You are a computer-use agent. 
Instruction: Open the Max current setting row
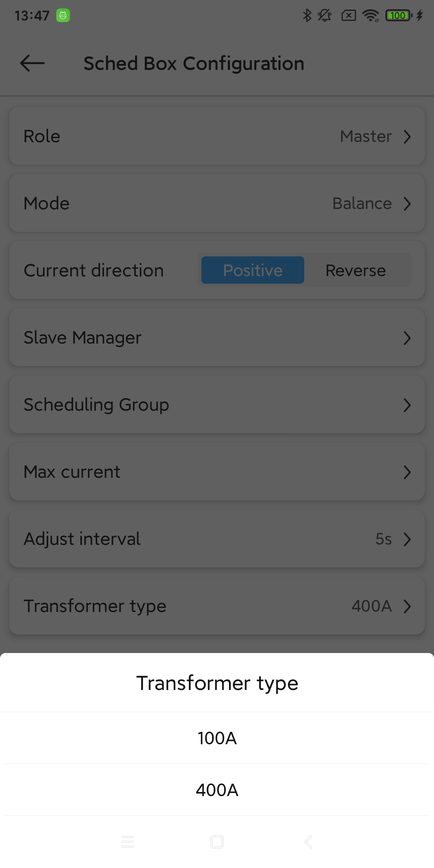(x=217, y=472)
